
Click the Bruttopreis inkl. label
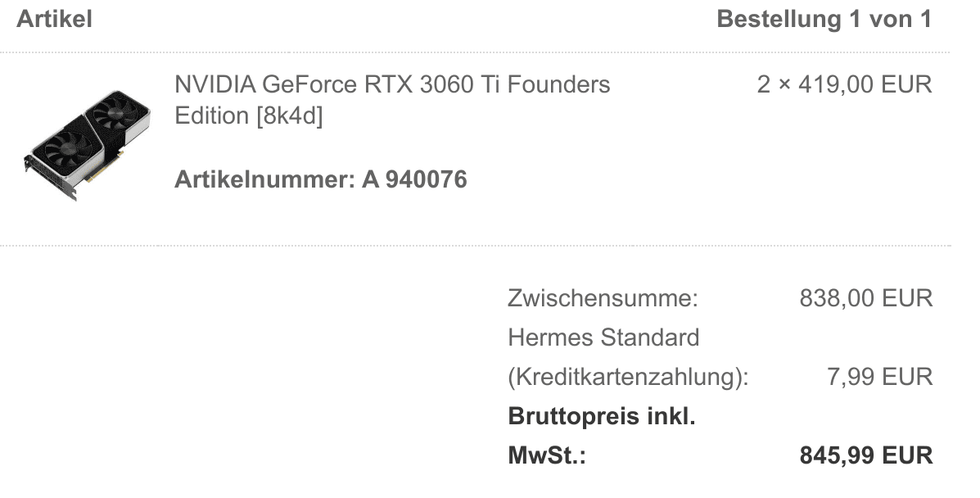601,416
